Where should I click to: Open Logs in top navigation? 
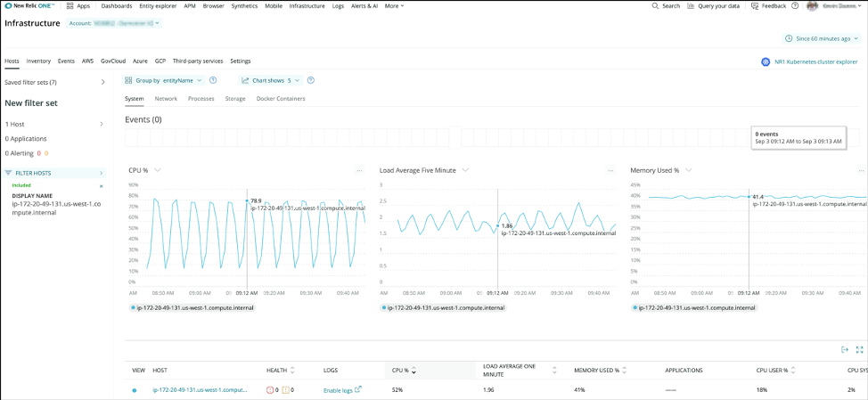(x=338, y=6)
